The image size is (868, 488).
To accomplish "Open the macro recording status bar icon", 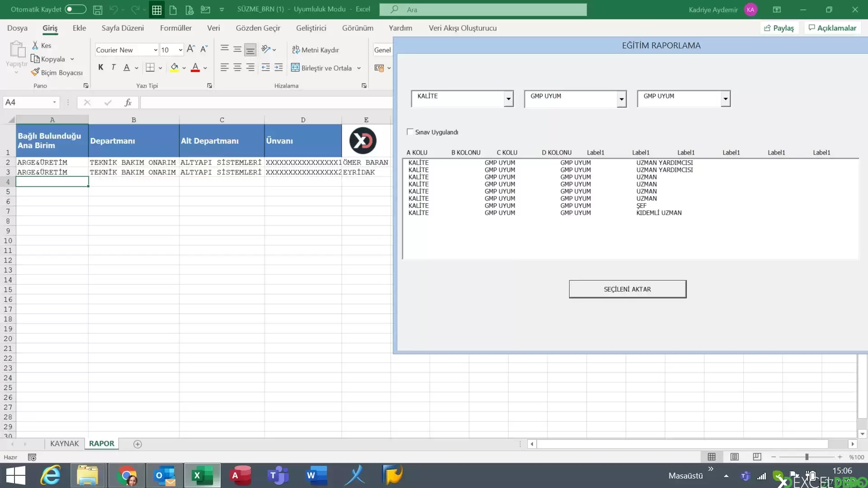I will tap(32, 457).
